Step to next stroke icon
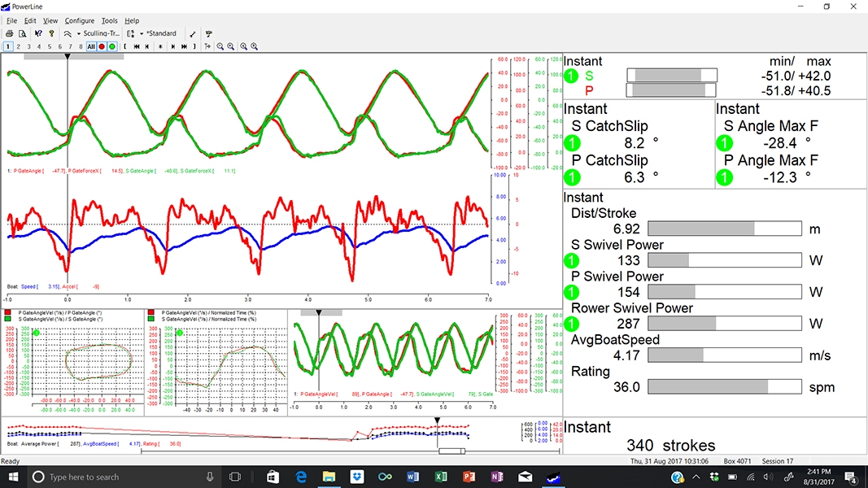This screenshot has width=868, height=488. (x=173, y=46)
